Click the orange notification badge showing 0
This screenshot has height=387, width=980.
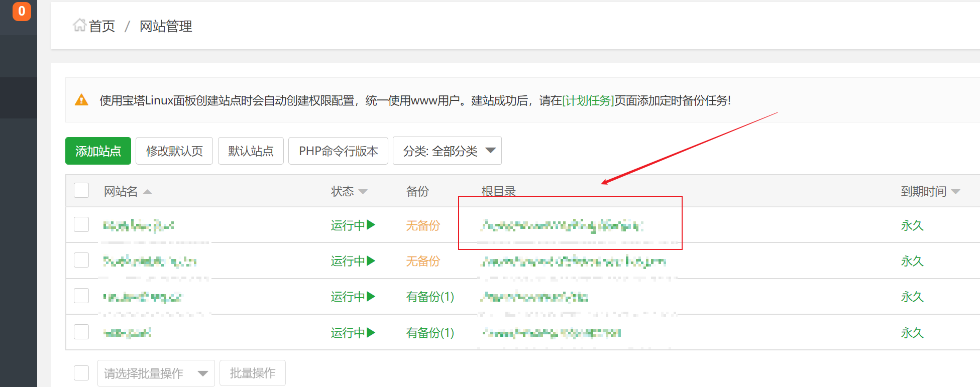(22, 11)
